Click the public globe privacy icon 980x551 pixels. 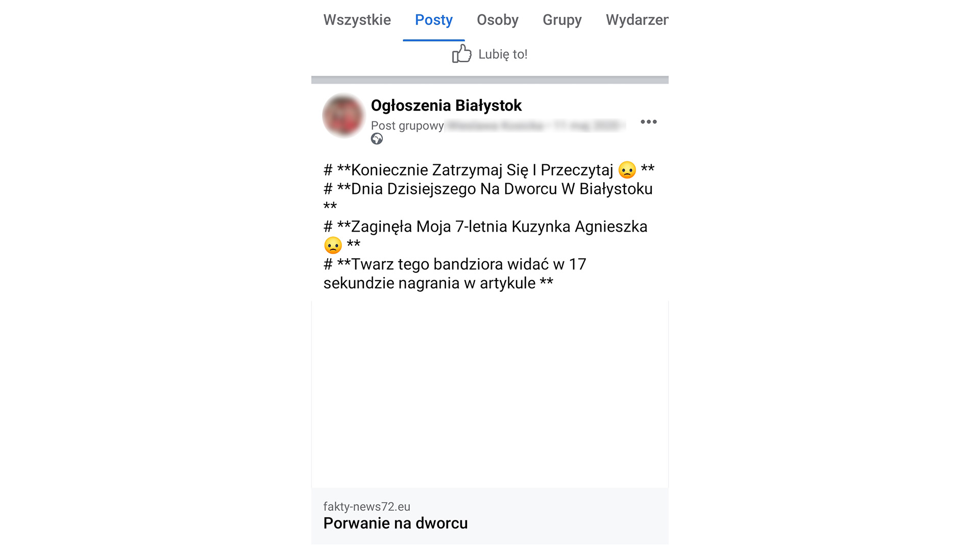[x=377, y=139]
